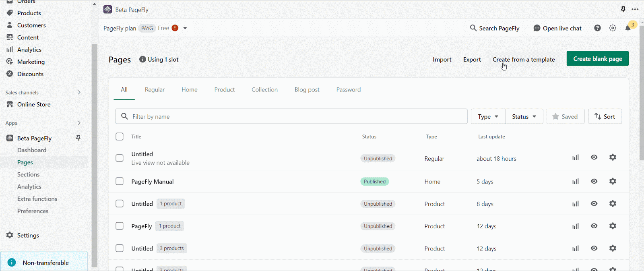Click Create from a template
This screenshot has width=644, height=271.
pos(524,59)
